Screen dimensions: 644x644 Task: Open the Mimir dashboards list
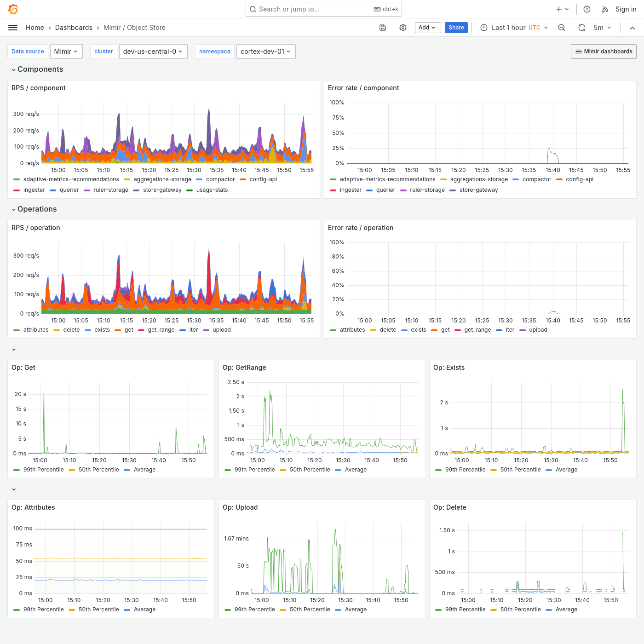pos(604,52)
